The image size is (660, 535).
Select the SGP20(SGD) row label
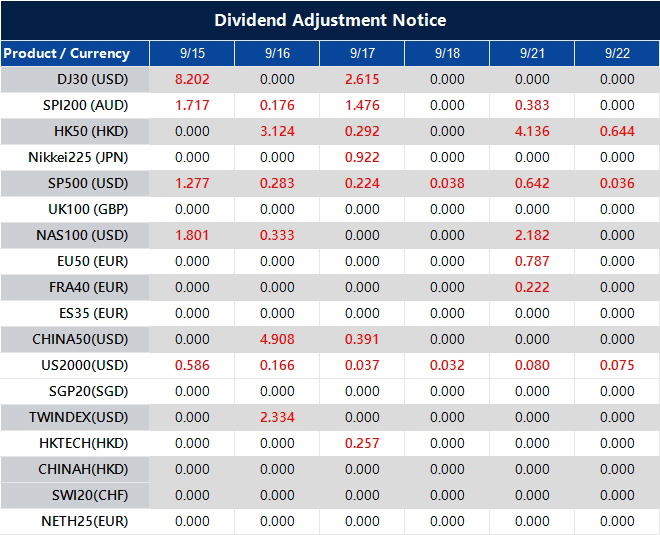88,391
